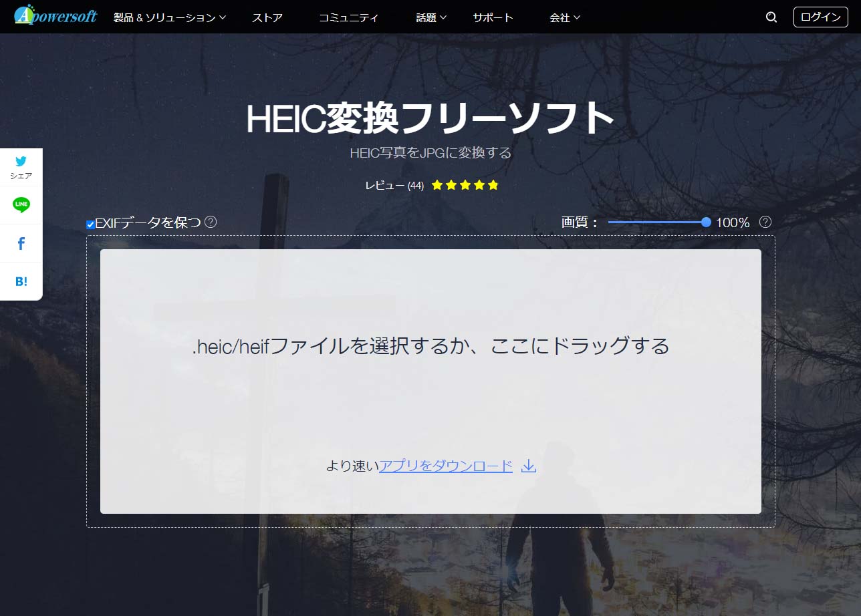This screenshot has height=616, width=861.
Task: Click the Hatena B! bookmark icon
Action: coord(21,281)
